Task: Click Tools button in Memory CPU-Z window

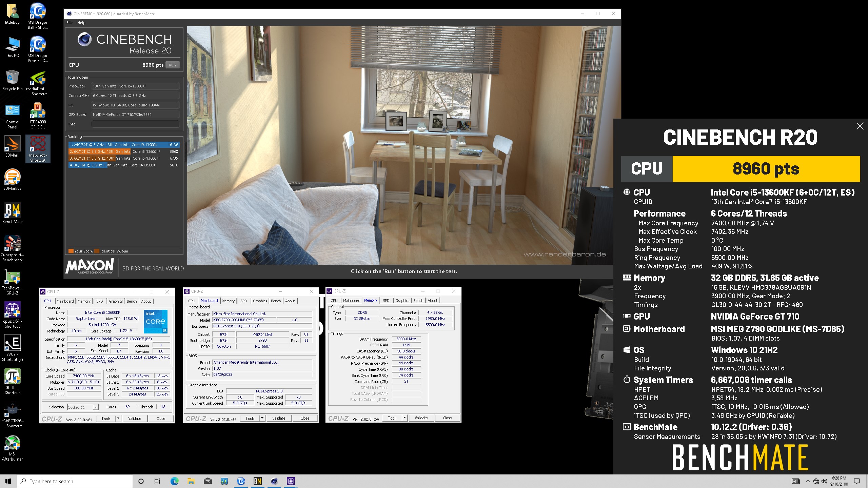Action: (x=392, y=418)
